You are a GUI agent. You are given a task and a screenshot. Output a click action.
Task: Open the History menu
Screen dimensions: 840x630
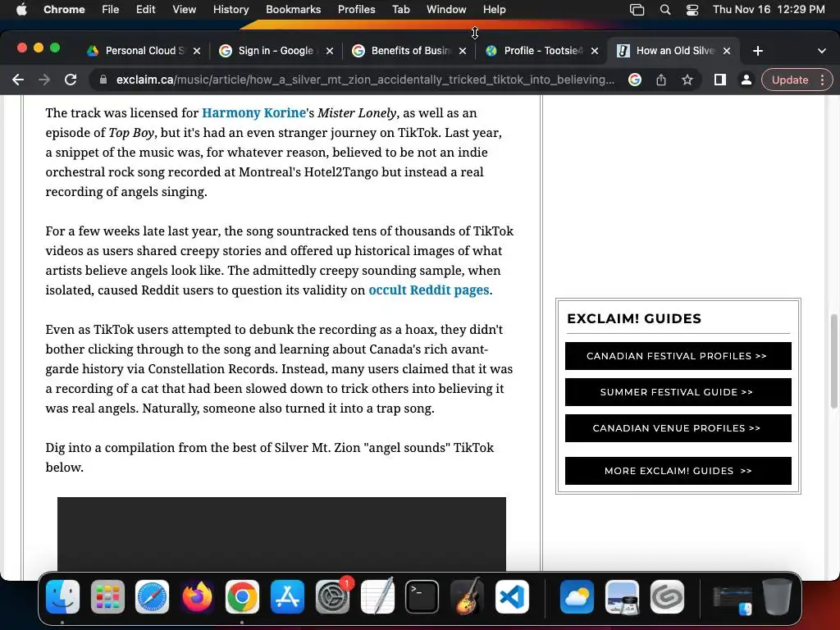click(x=231, y=10)
